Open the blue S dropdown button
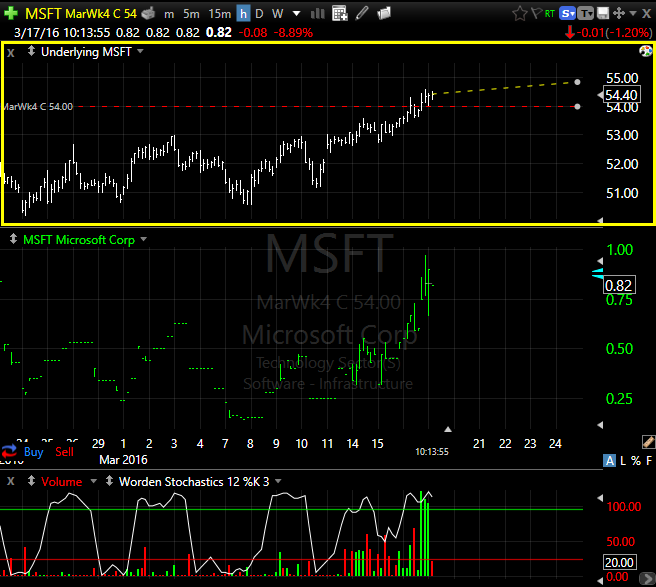Viewport: 656px width, 587px height. 568,14
